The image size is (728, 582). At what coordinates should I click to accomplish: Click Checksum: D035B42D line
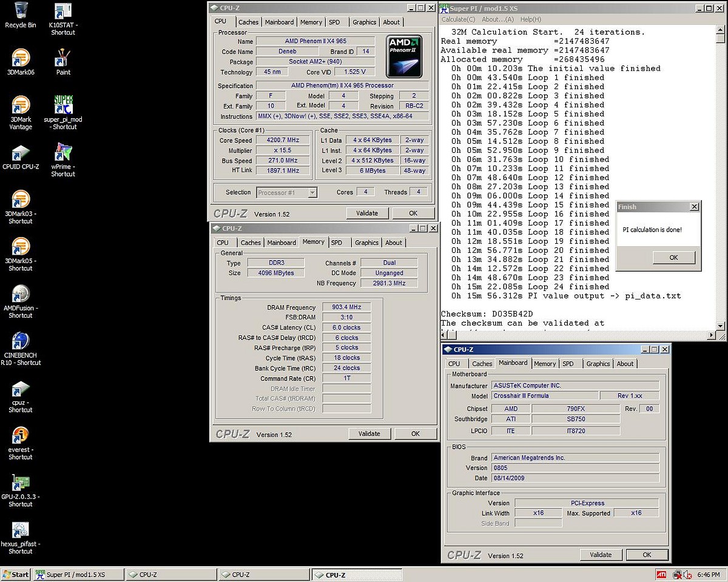[487, 314]
